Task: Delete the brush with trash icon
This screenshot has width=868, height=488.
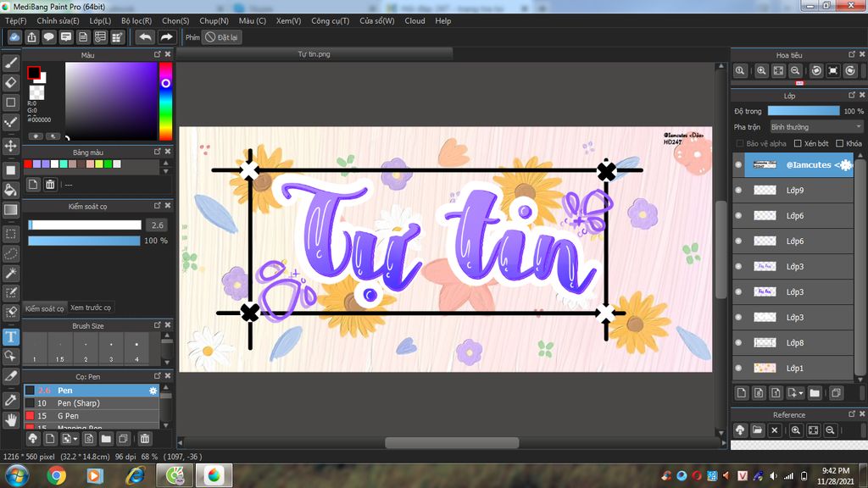Action: coord(144,439)
